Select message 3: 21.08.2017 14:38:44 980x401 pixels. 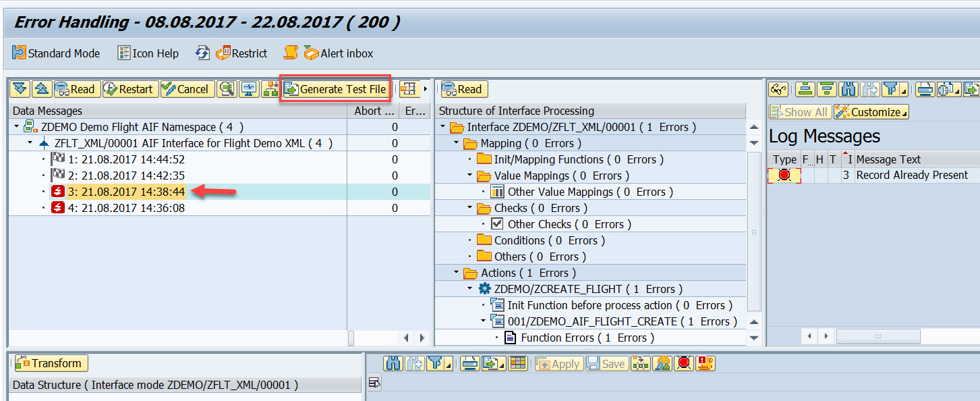point(126,192)
